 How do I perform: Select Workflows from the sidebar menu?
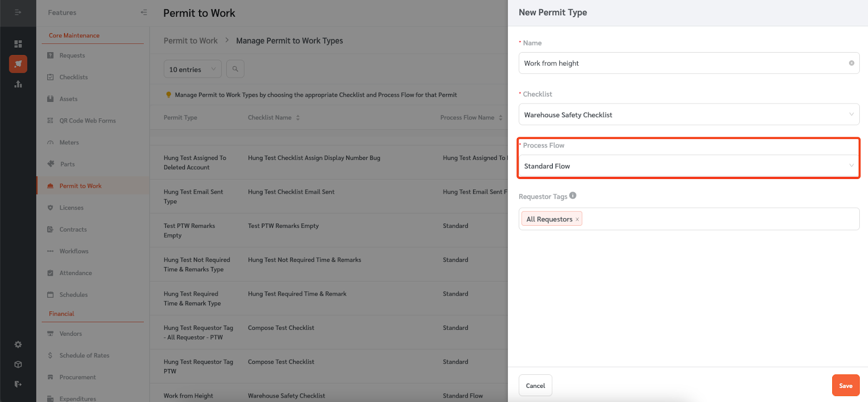74,251
